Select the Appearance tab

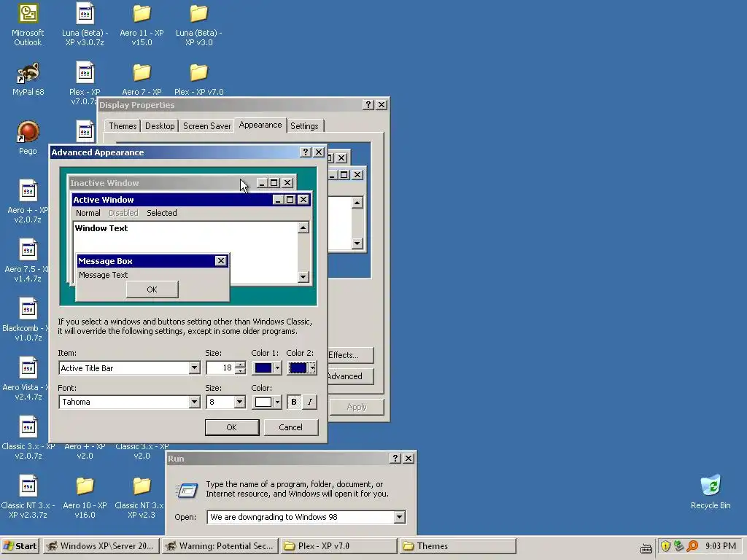260,125
